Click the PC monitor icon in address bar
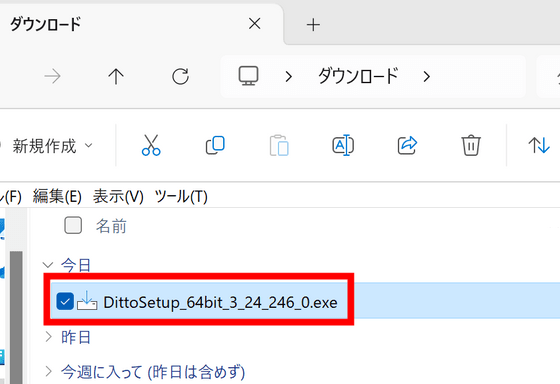560x384 pixels. pos(248,76)
